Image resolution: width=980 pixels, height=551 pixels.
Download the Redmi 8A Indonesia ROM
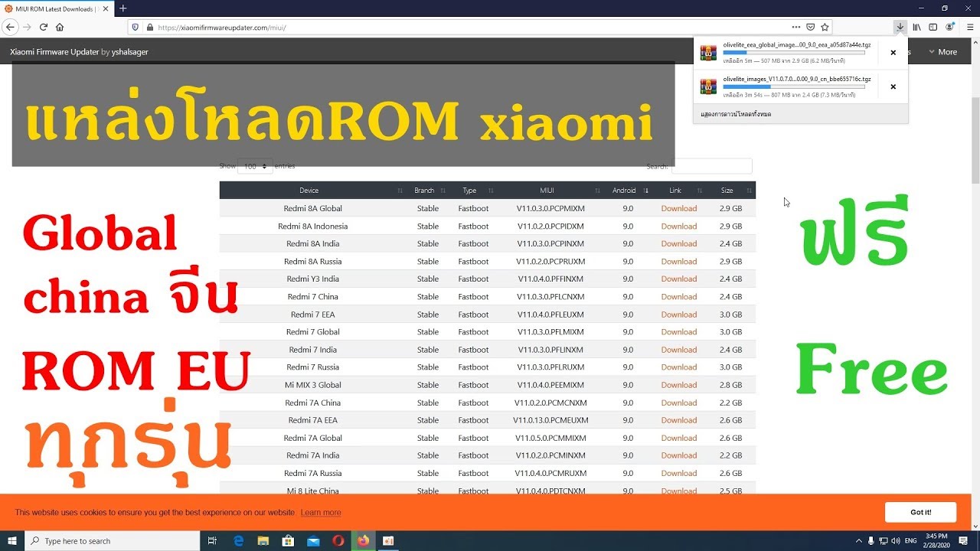(x=679, y=226)
